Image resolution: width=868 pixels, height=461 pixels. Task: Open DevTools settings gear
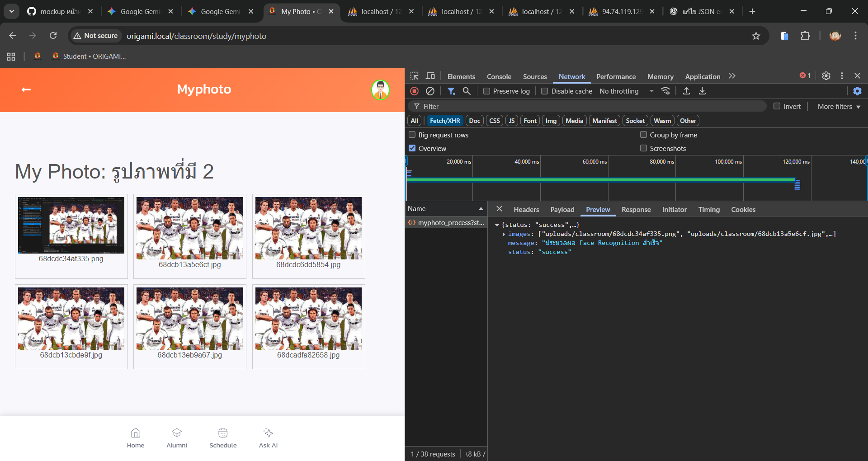(x=826, y=76)
